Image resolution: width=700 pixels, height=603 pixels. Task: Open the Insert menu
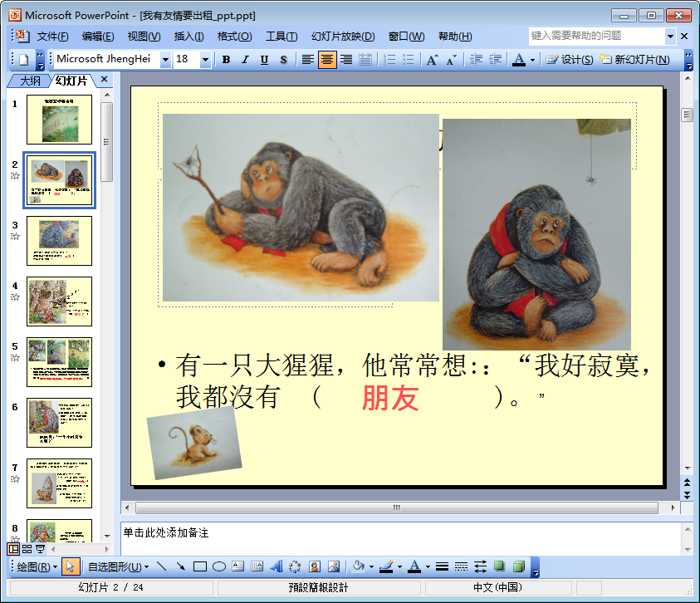click(188, 37)
